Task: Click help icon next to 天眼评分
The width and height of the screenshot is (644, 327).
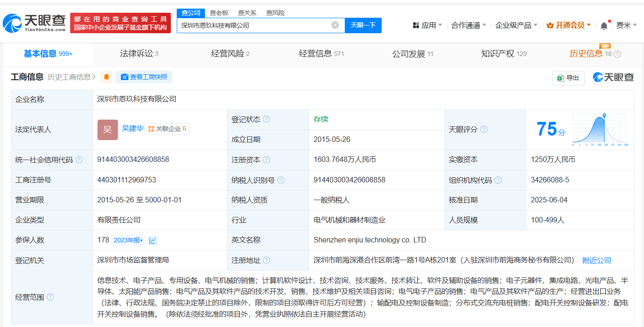Action: click(x=484, y=130)
